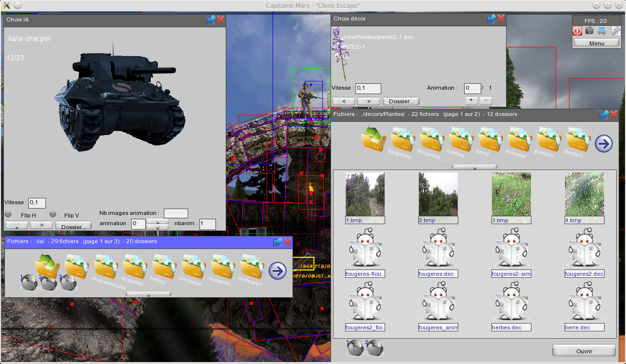626x364 pixels.
Task: Take a screenshot with the camera icon
Action: pos(589,31)
